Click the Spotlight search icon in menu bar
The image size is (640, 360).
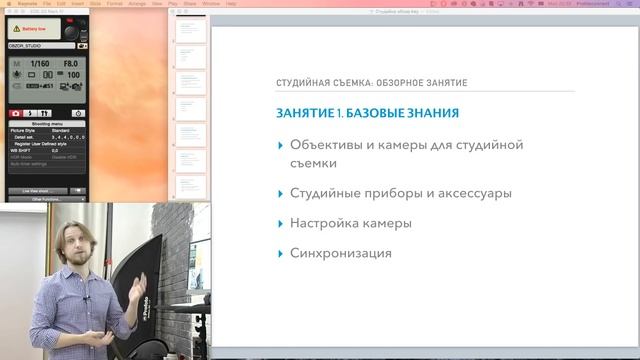pyautogui.click(x=620, y=4)
